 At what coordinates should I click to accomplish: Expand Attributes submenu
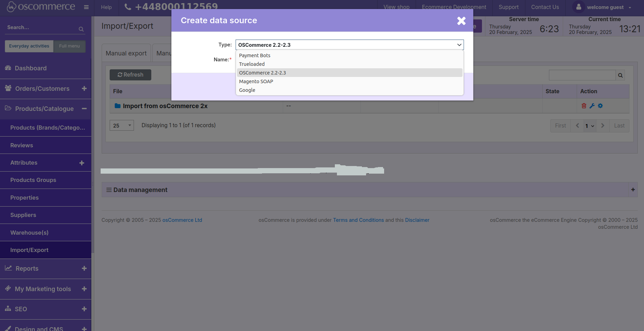click(82, 163)
